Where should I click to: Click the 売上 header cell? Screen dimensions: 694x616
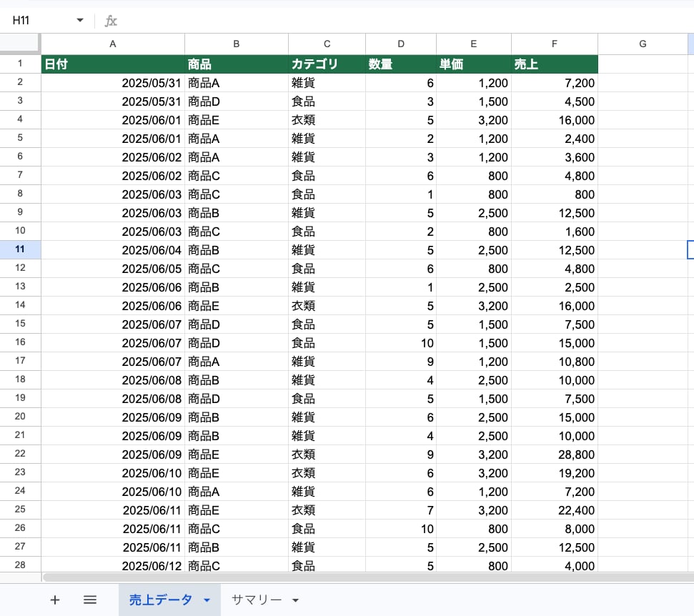click(555, 64)
